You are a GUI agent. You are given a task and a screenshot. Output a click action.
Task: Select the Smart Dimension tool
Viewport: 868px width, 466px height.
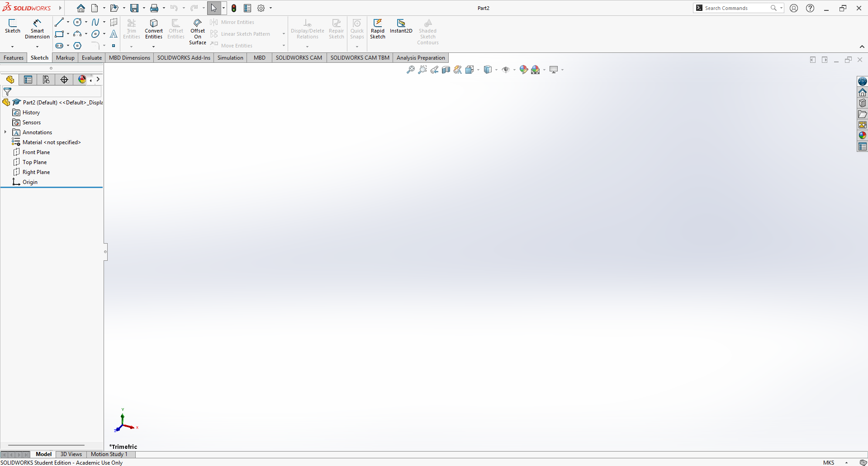[x=37, y=29]
